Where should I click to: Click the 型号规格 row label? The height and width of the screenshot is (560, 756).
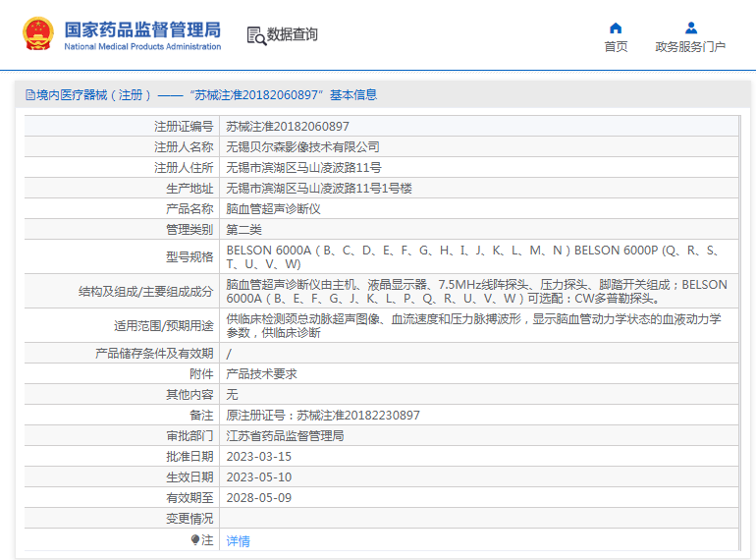pyautogui.click(x=189, y=257)
